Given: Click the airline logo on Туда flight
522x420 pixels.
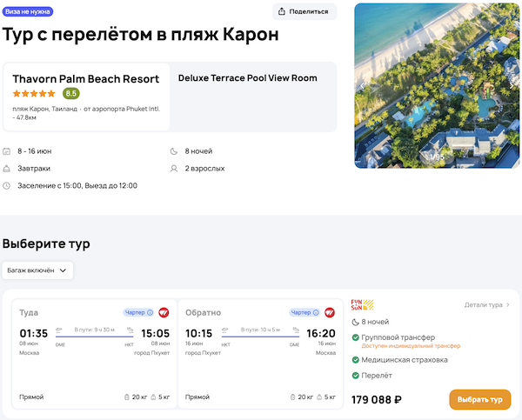Looking at the screenshot, I should pos(164,312).
